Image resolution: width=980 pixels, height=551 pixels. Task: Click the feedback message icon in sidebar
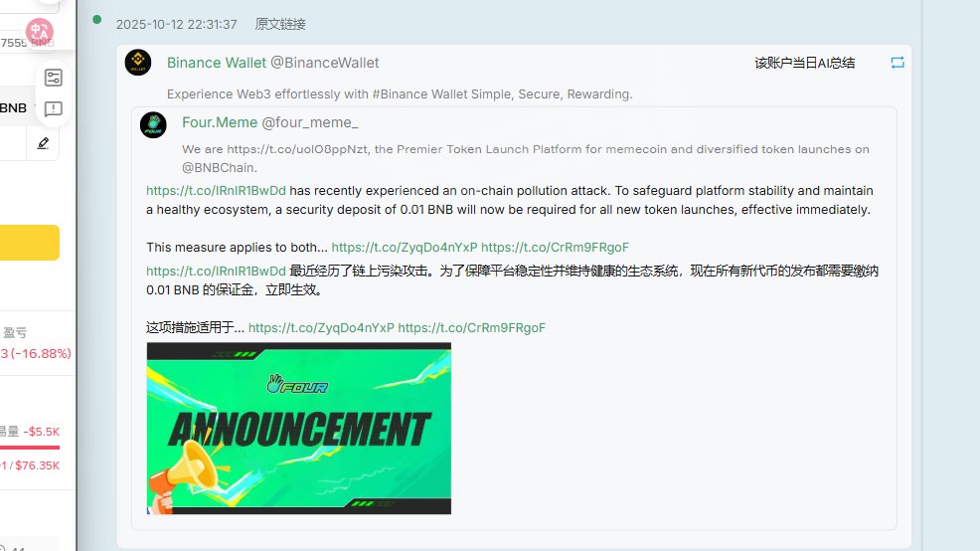[x=53, y=108]
